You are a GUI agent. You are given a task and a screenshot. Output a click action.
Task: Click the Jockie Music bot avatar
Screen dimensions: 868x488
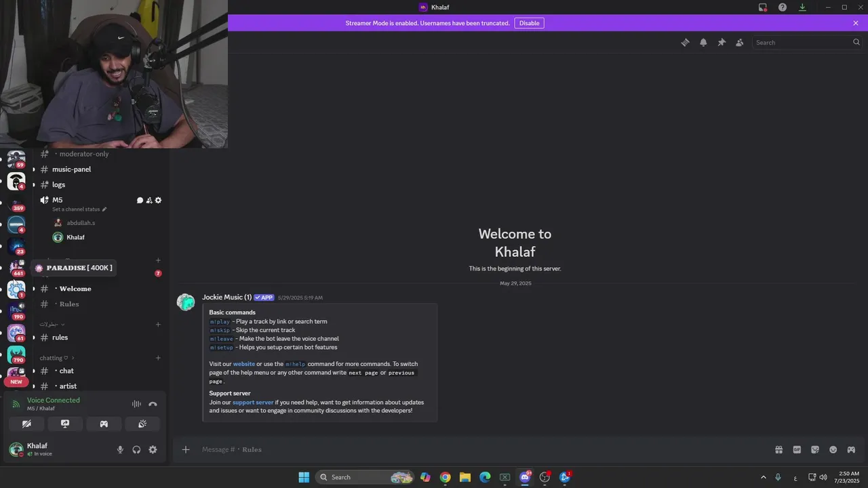tap(186, 302)
